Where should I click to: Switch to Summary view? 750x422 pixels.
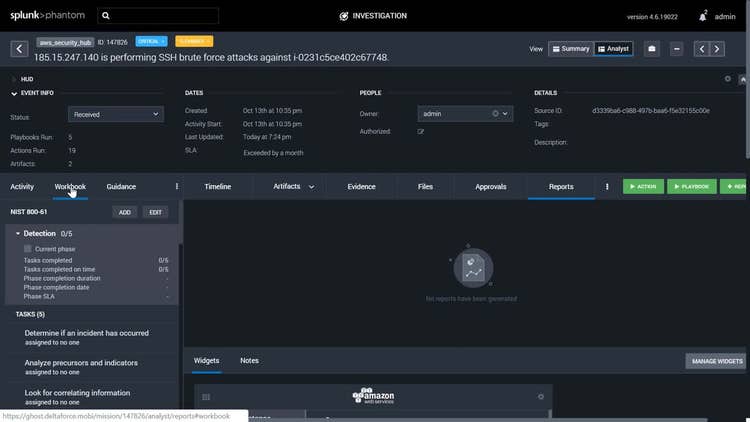point(570,49)
